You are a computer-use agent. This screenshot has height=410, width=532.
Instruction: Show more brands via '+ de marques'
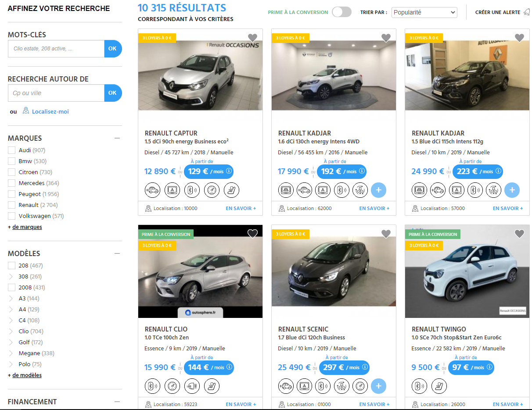click(25, 227)
